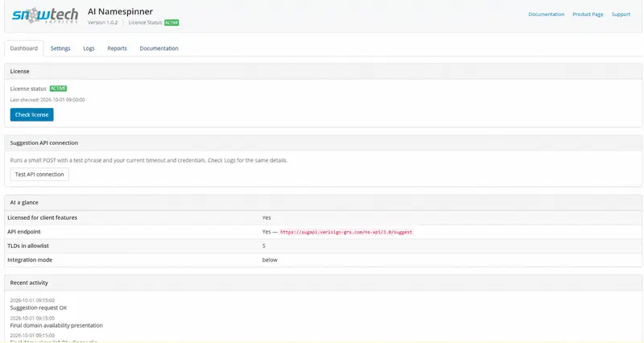Click Last checked timestamp text
644x343 pixels.
click(47, 99)
